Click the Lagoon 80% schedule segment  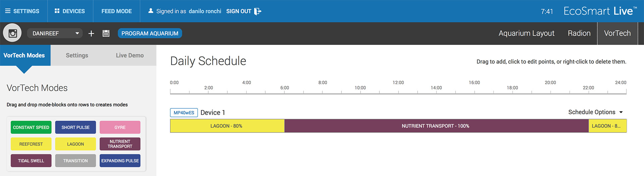pyautogui.click(x=227, y=126)
